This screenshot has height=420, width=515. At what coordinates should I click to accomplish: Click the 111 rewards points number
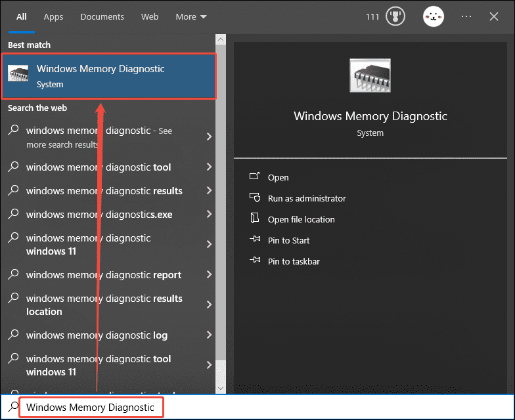point(372,17)
